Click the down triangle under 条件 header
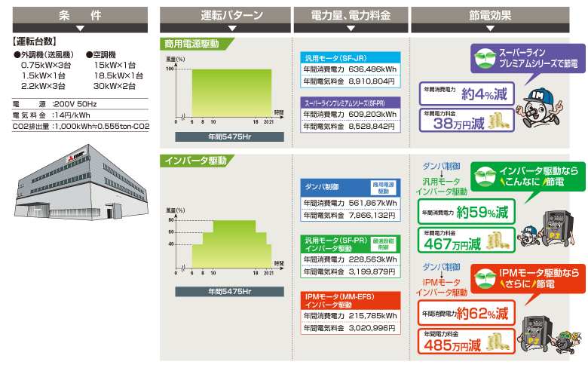Viewport: 588px width, 377px height. [80, 28]
